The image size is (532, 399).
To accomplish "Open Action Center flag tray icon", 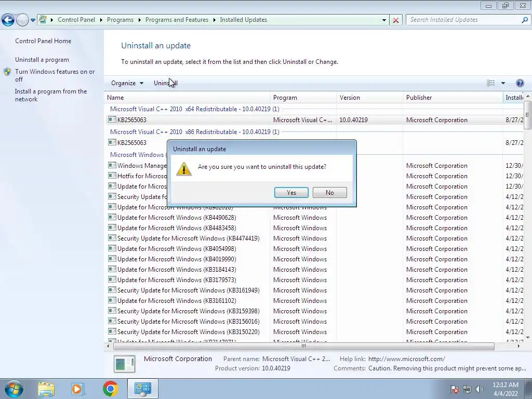I will click(454, 389).
